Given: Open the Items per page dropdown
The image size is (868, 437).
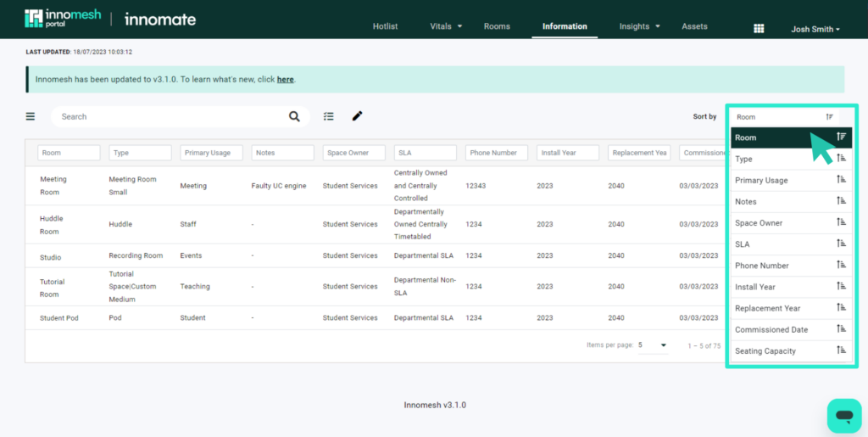Looking at the screenshot, I should pos(654,345).
